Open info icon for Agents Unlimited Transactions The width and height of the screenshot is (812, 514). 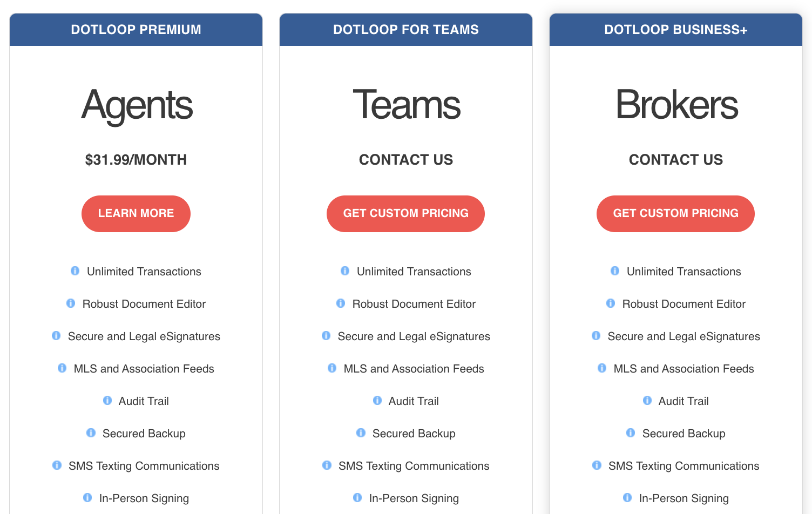pos(75,270)
